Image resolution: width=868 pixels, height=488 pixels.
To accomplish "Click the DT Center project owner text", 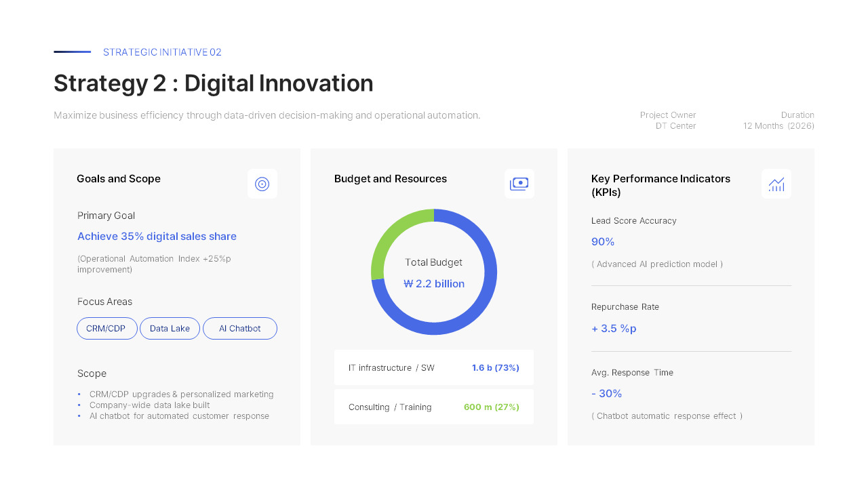I will tap(675, 125).
